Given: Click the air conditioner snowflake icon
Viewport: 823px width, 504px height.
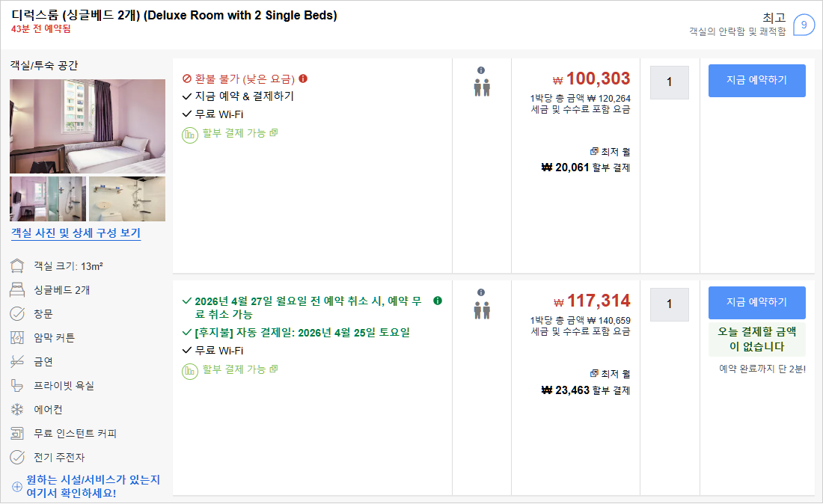Looking at the screenshot, I should (x=17, y=410).
